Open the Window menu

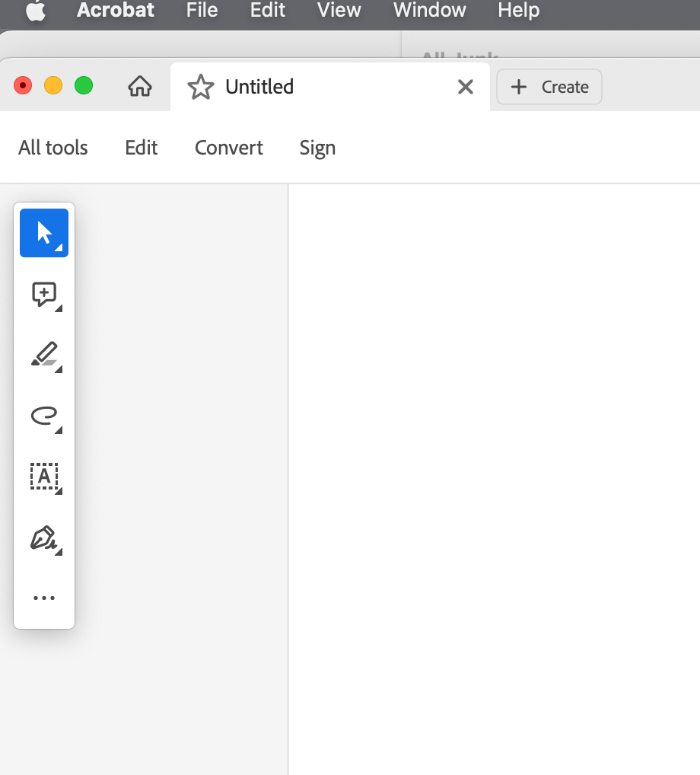(x=428, y=11)
